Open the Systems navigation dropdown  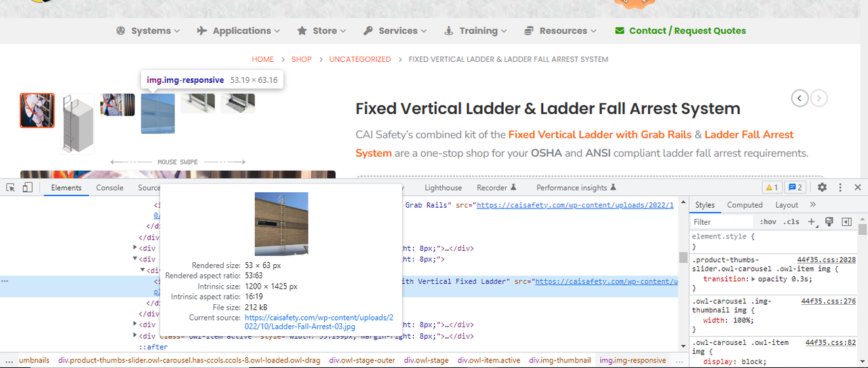(x=148, y=31)
